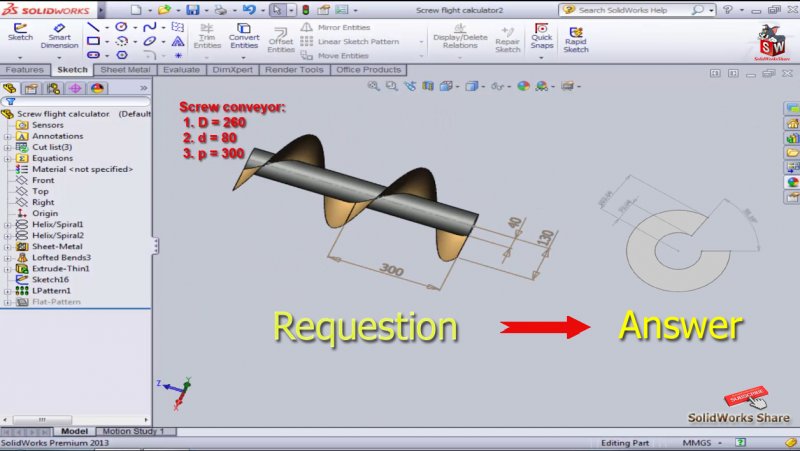The height and width of the screenshot is (451, 800).
Task: Click Linear Sketch Pattern
Action: [x=350, y=41]
